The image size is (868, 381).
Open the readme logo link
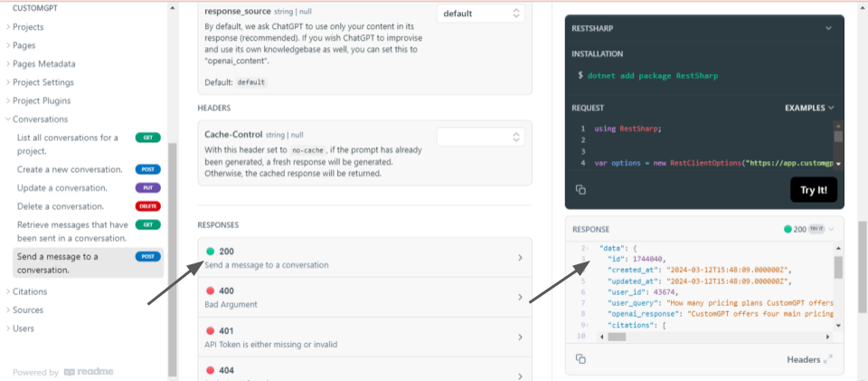pos(89,372)
